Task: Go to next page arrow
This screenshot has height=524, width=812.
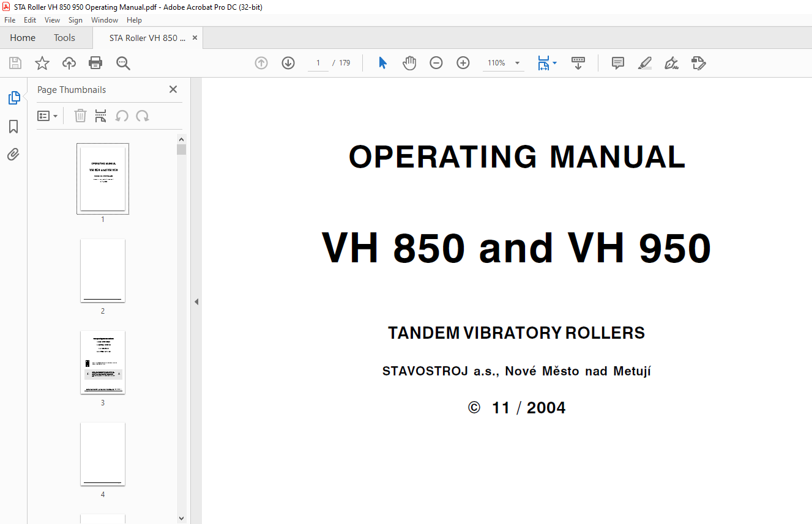Action: point(288,63)
